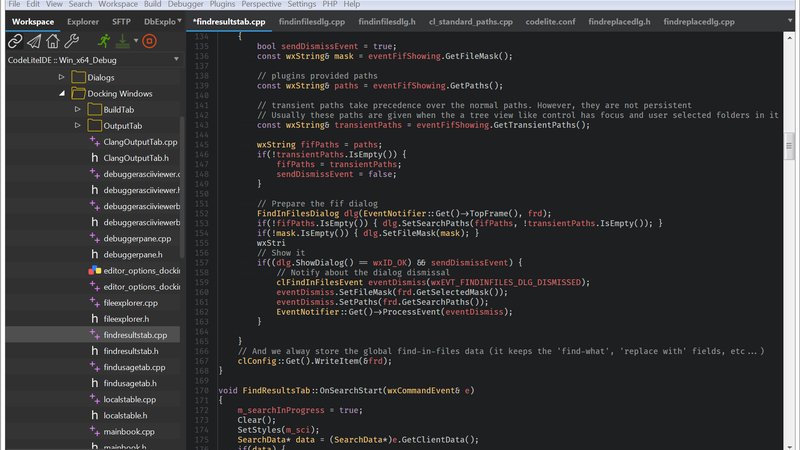Viewport: 800px width, 450px height.
Task: Collapse the Docking Windows folder
Action: click(62, 93)
